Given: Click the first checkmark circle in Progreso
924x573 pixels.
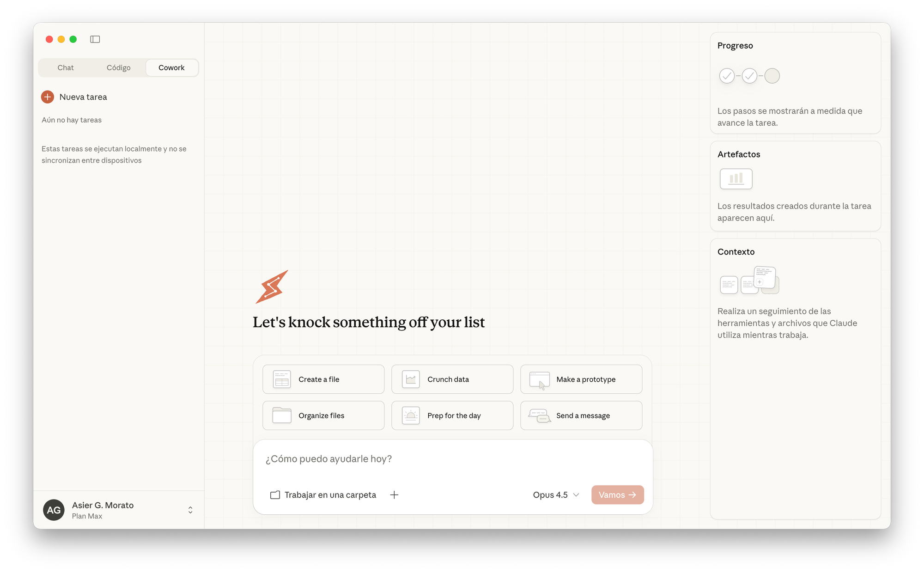Looking at the screenshot, I should click(727, 76).
